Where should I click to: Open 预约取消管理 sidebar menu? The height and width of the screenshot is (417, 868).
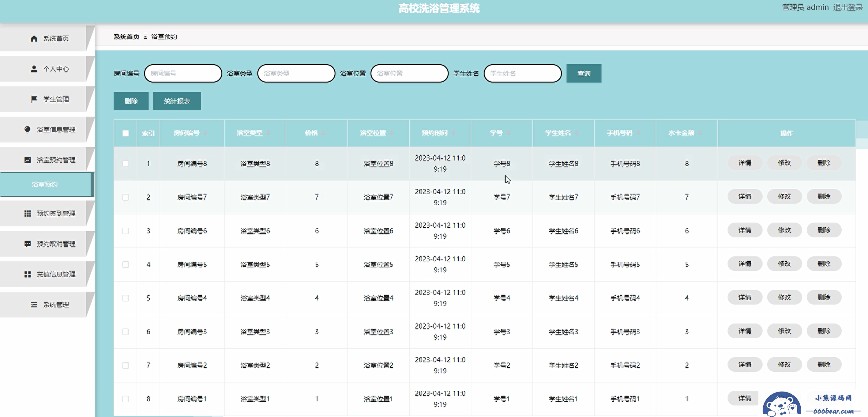click(x=47, y=244)
